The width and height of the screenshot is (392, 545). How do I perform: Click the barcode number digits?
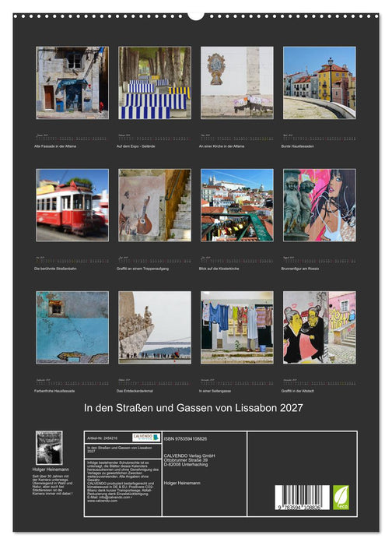point(299,508)
